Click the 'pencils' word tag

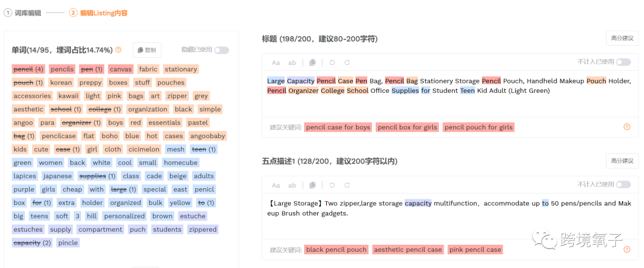[63, 69]
